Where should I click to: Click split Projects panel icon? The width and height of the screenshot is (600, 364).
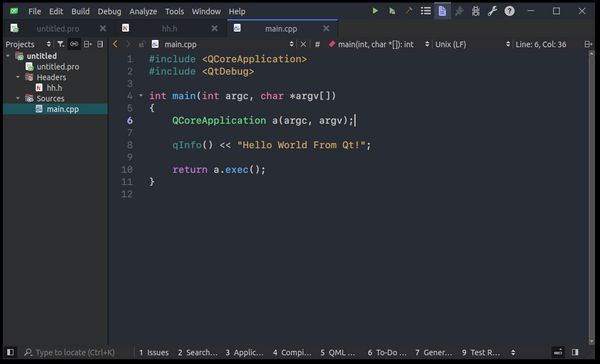88,44
